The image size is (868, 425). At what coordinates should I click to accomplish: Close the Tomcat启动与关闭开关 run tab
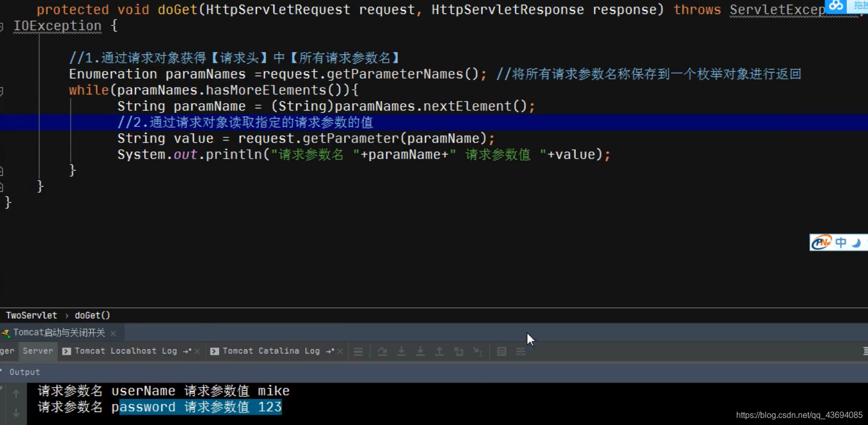click(x=113, y=333)
